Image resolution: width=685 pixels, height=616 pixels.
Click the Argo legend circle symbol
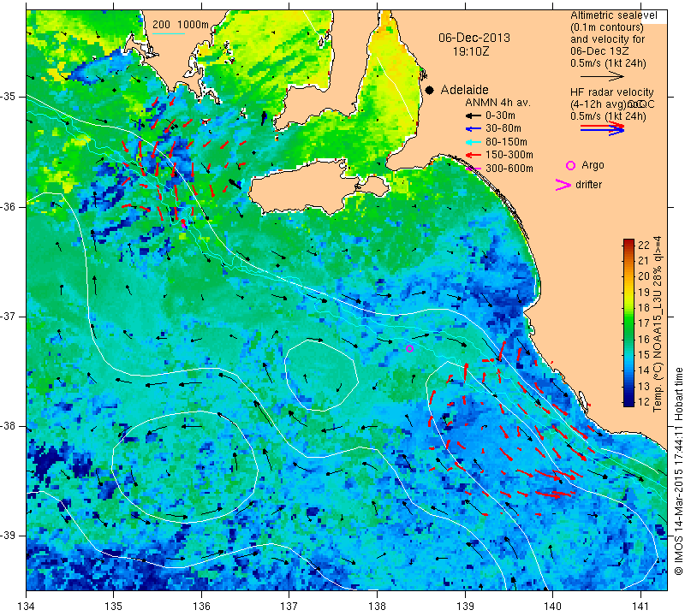click(570, 165)
